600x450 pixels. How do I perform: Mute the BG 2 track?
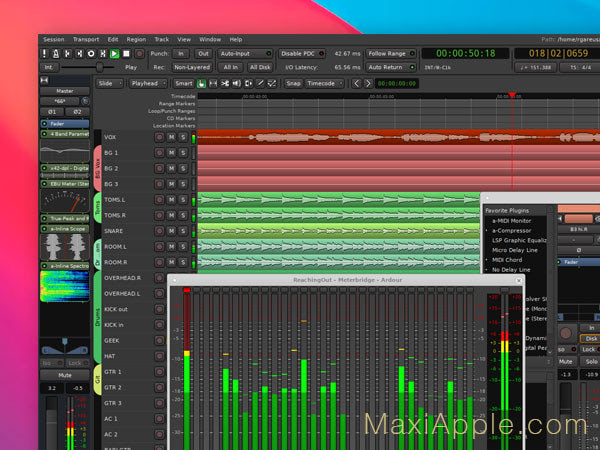tap(171, 168)
